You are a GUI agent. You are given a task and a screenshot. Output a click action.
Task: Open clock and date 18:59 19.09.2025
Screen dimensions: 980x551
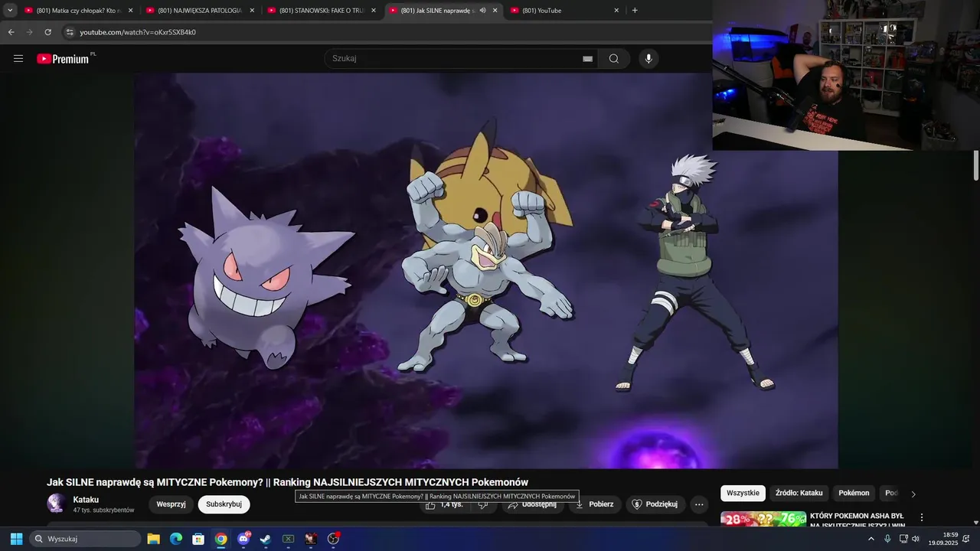pyautogui.click(x=943, y=539)
